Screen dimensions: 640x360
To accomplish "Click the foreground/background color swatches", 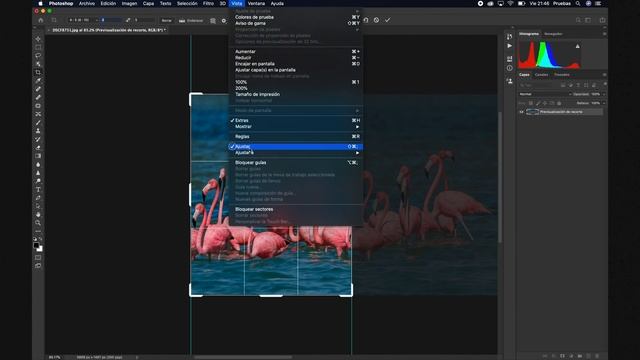I will pyautogui.click(x=38, y=247).
